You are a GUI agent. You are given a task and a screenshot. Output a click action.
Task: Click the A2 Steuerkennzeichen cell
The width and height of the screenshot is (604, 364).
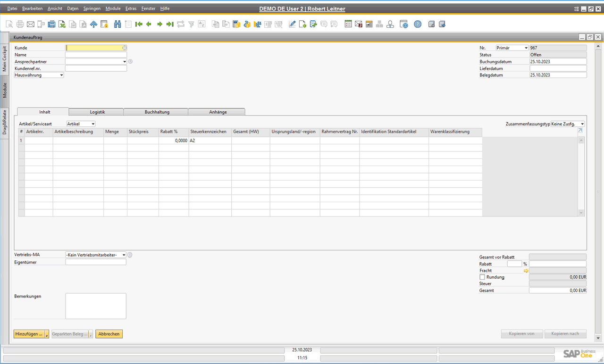point(210,141)
